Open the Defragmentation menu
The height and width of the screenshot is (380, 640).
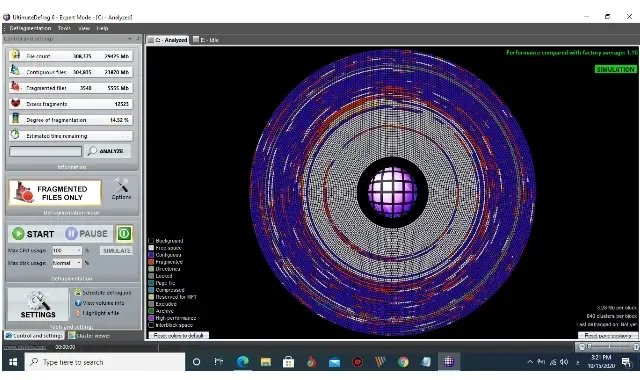click(x=30, y=28)
